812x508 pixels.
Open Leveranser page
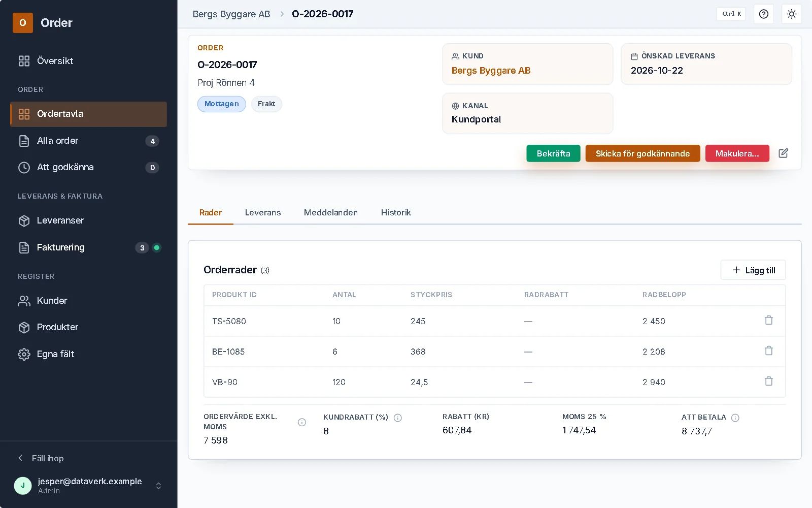point(88,220)
